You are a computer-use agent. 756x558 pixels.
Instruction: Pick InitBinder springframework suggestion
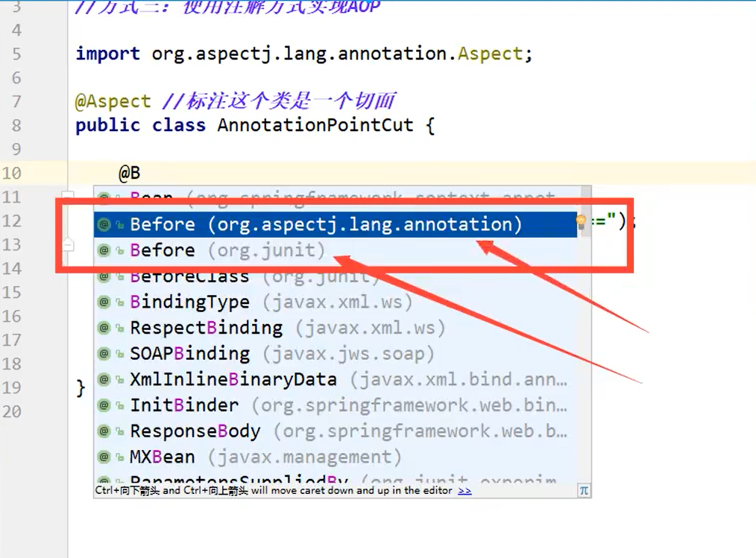(x=335, y=405)
